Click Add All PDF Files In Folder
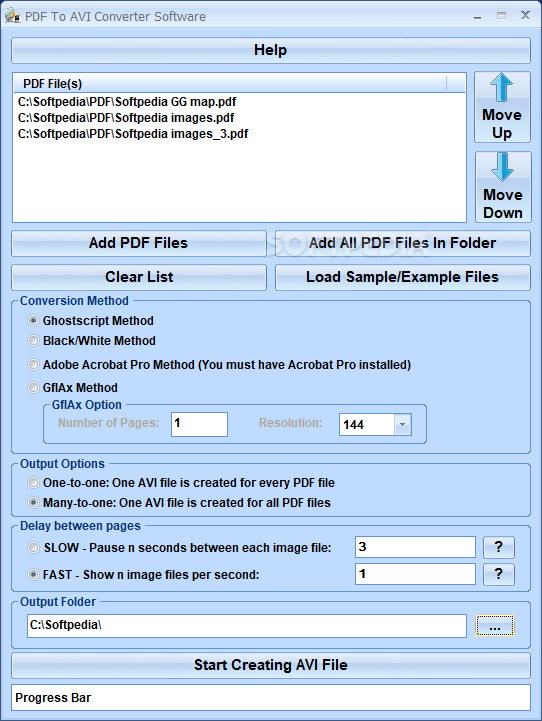This screenshot has height=721, width=542. 403,243
